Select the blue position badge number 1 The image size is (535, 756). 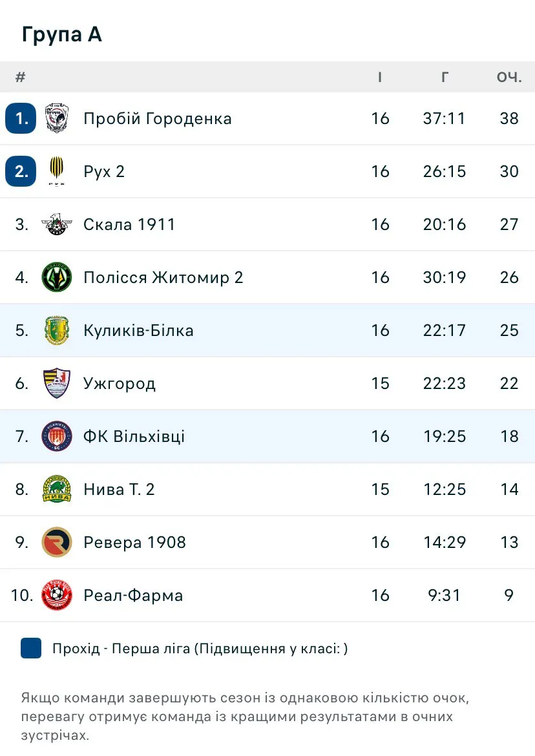pyautogui.click(x=21, y=118)
